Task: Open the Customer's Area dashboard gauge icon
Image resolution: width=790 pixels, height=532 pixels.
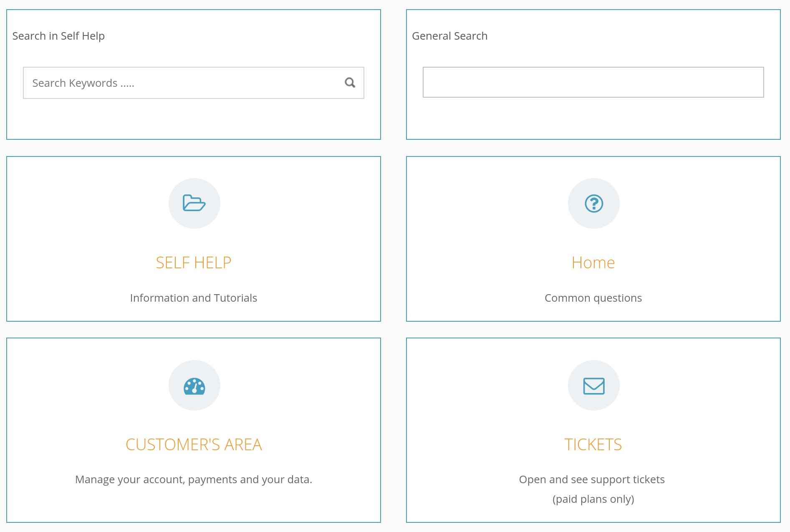Action: tap(194, 386)
